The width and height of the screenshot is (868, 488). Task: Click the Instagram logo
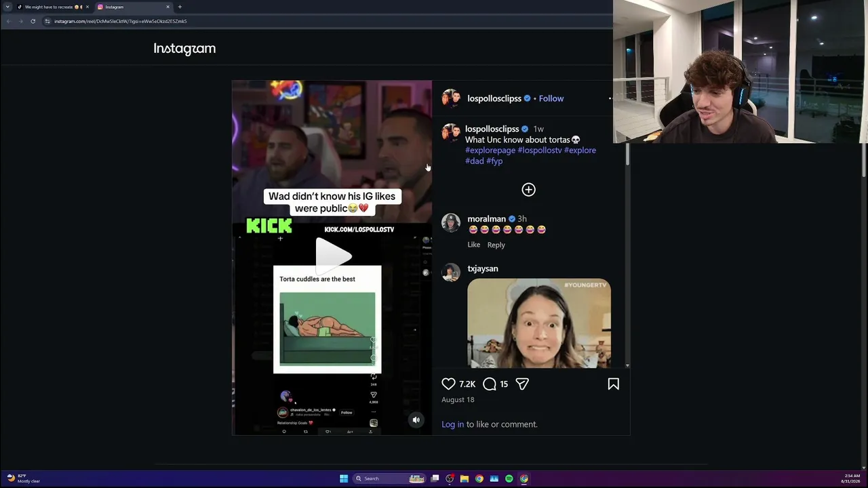[x=184, y=48]
